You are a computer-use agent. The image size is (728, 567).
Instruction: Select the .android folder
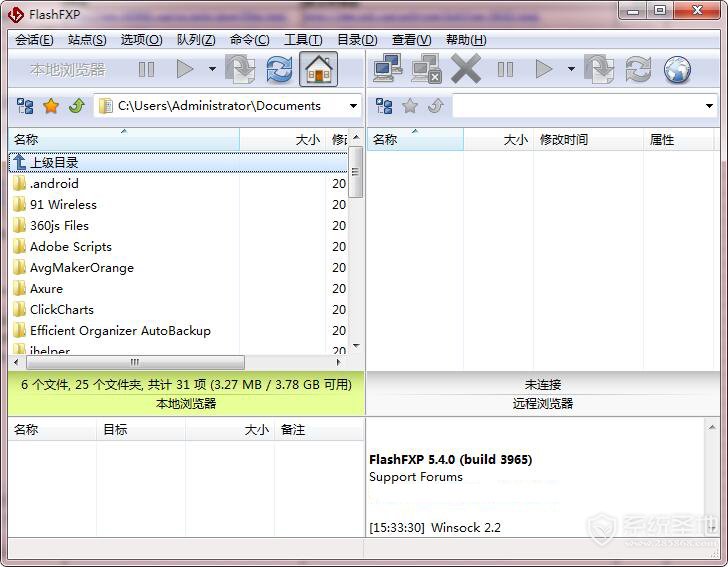178,183
